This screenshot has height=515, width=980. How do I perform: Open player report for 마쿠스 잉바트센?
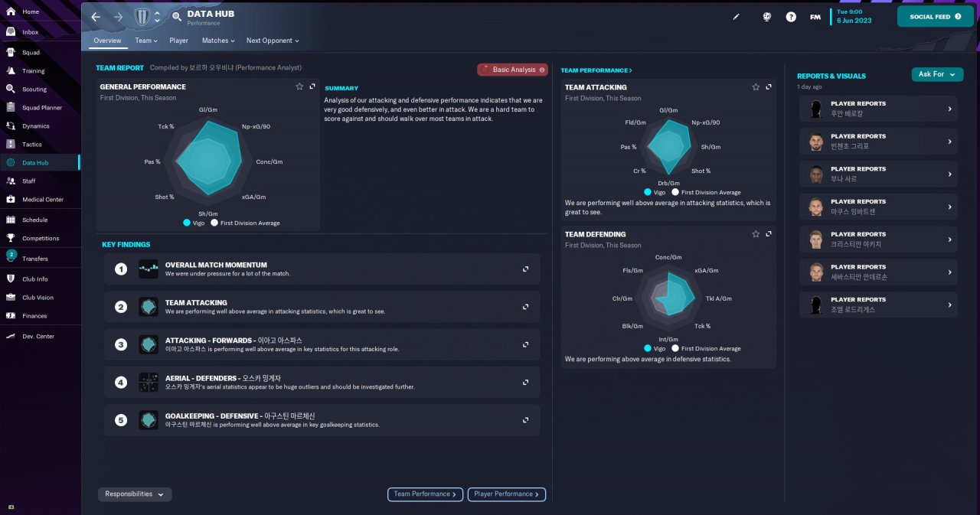(x=878, y=207)
